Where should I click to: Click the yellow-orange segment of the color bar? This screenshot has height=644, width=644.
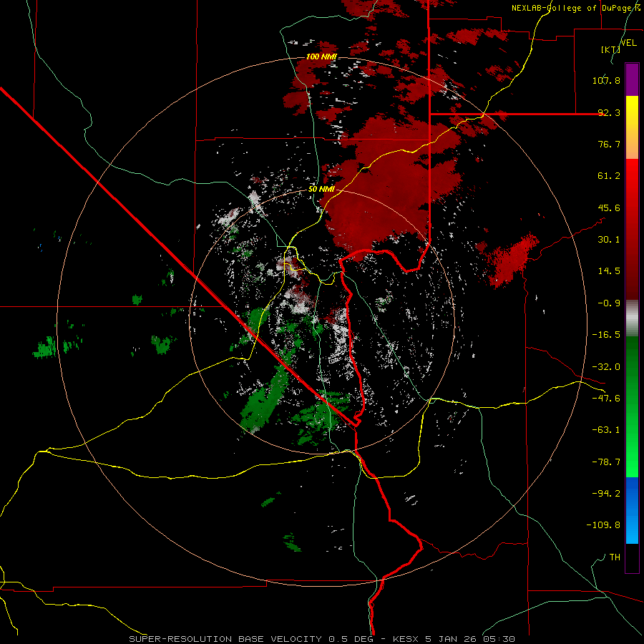point(632,127)
